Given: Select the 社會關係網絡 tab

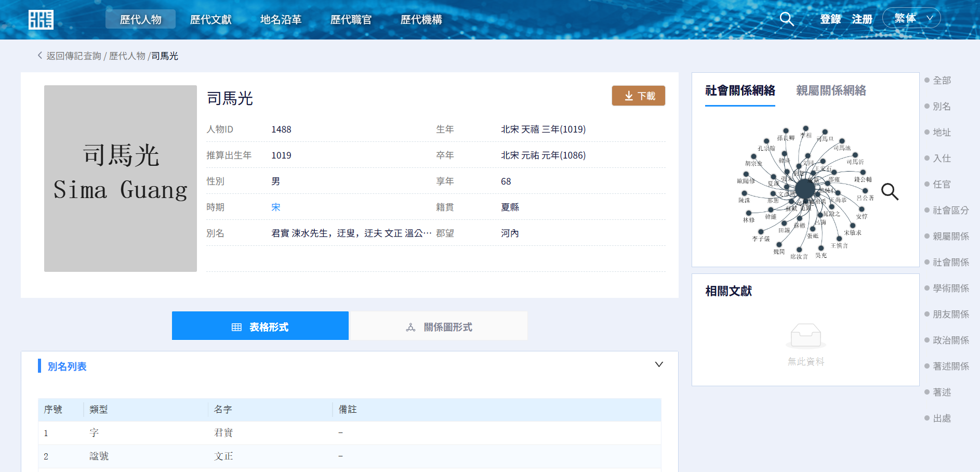Looking at the screenshot, I should coord(739,91).
